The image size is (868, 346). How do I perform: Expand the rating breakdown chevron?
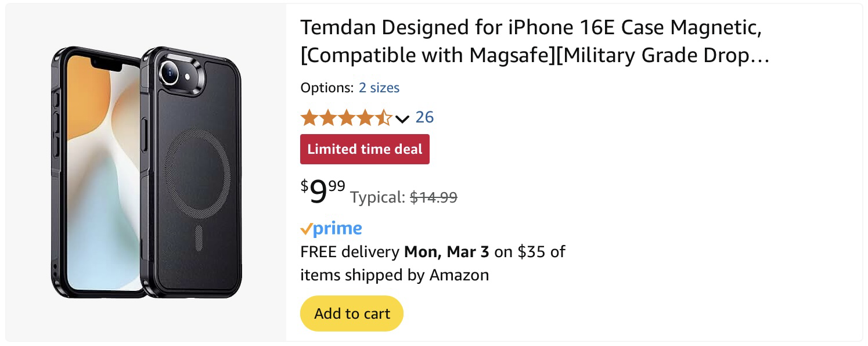(x=402, y=119)
